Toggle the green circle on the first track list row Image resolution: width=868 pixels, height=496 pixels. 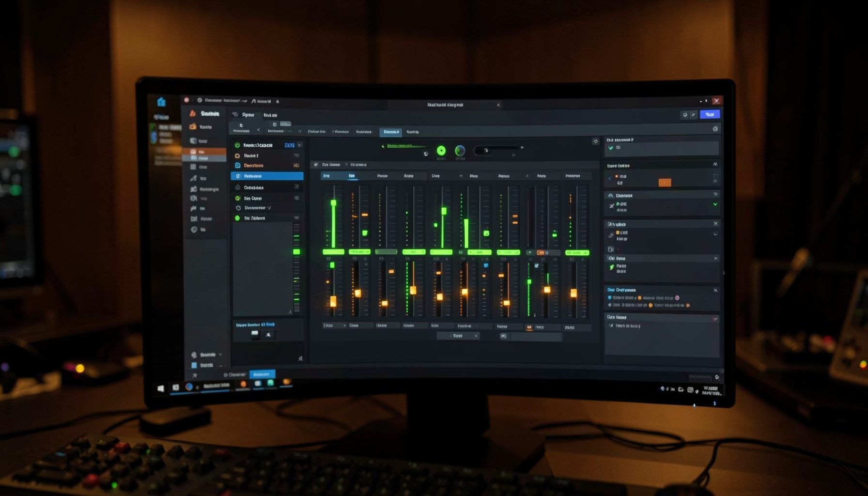tap(237, 145)
